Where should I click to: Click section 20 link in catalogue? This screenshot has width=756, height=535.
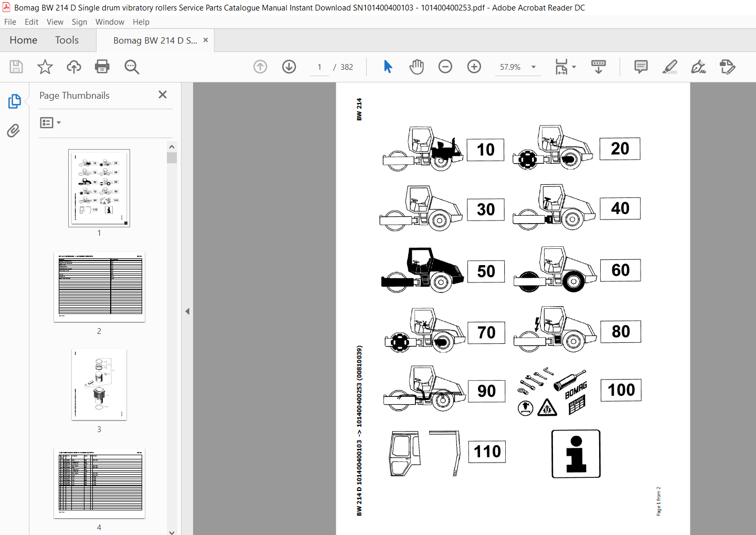click(x=620, y=149)
